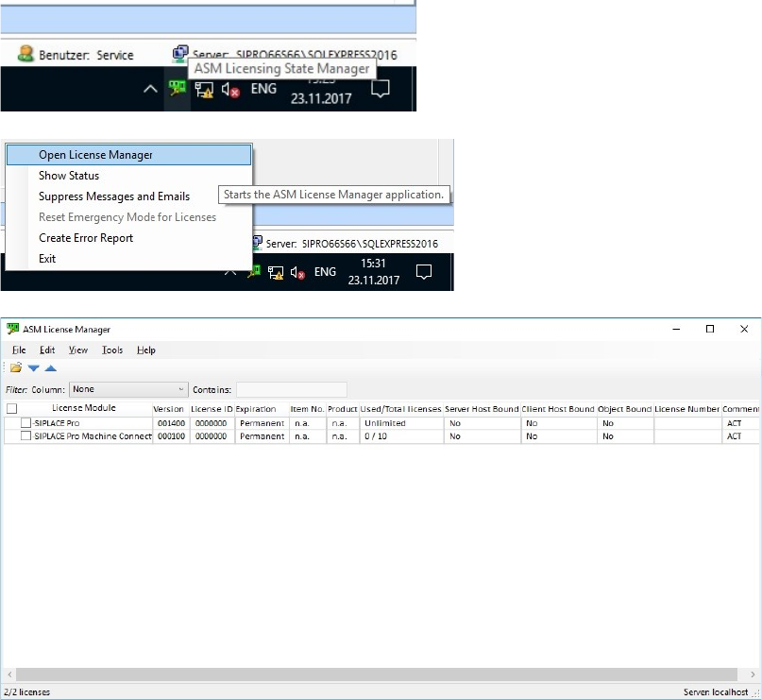Click 'Permanent' expiration cell of SIPLACE Pro row
The height and width of the screenshot is (700, 762).
(x=262, y=423)
